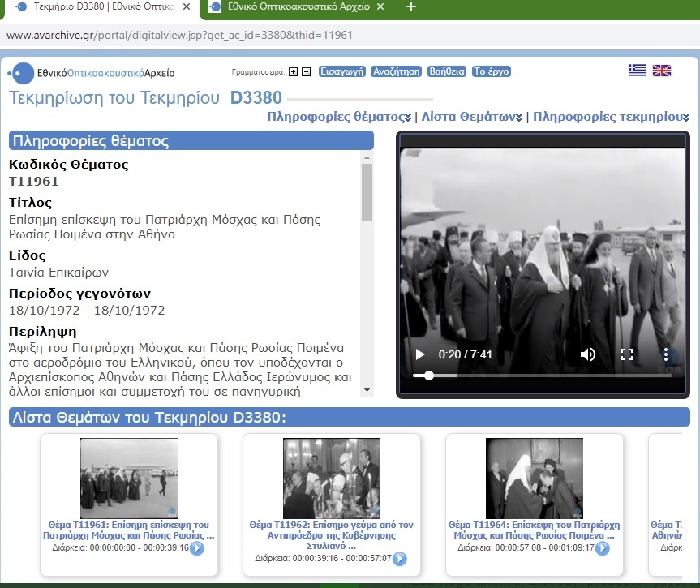Switch language to Greek flag
700x588 pixels.
(637, 71)
